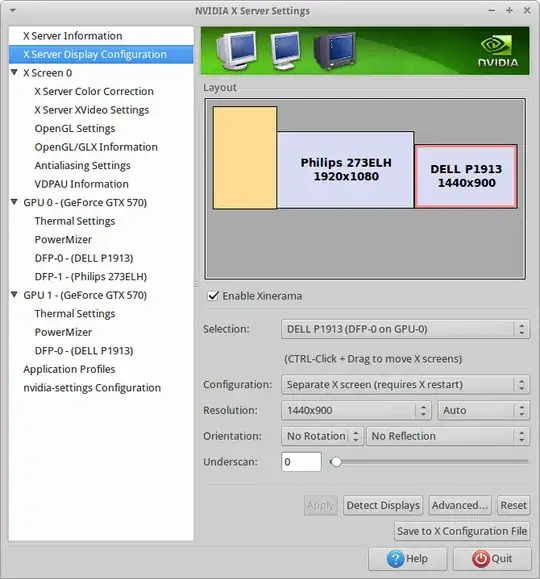Open OpenGL/GLX Information page
The image size is (540, 579).
pos(96,147)
